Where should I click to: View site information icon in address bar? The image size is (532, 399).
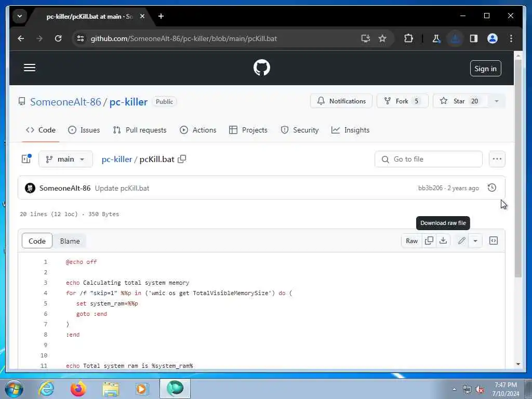[81, 38]
